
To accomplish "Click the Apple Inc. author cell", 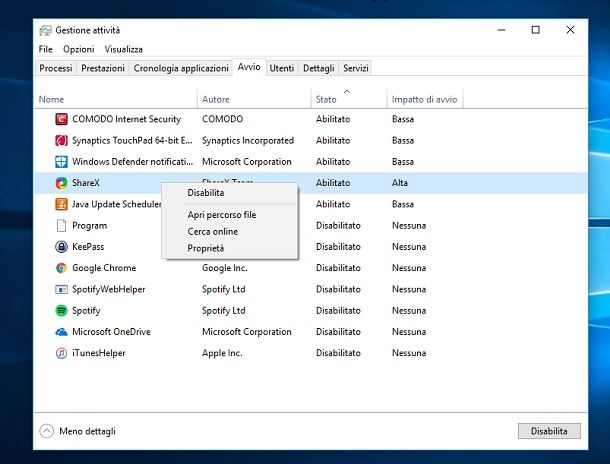I will (222, 353).
